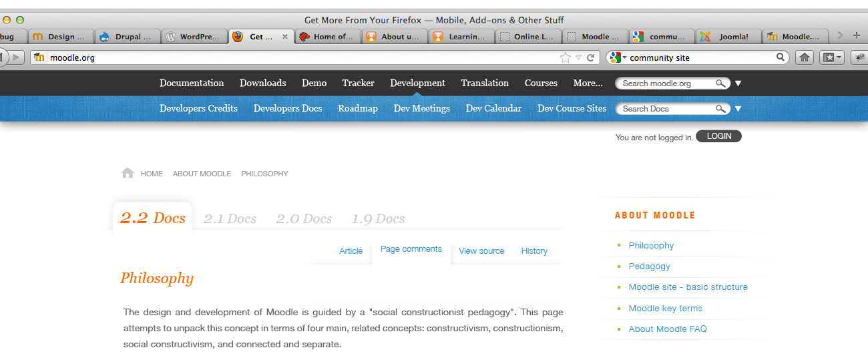
Task: Select the 1.9 Docs version tab
Action: (378, 218)
